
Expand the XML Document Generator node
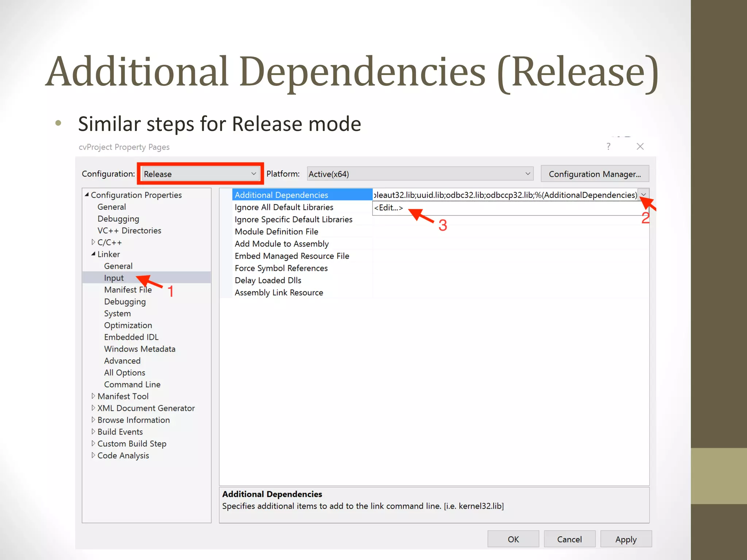point(93,408)
